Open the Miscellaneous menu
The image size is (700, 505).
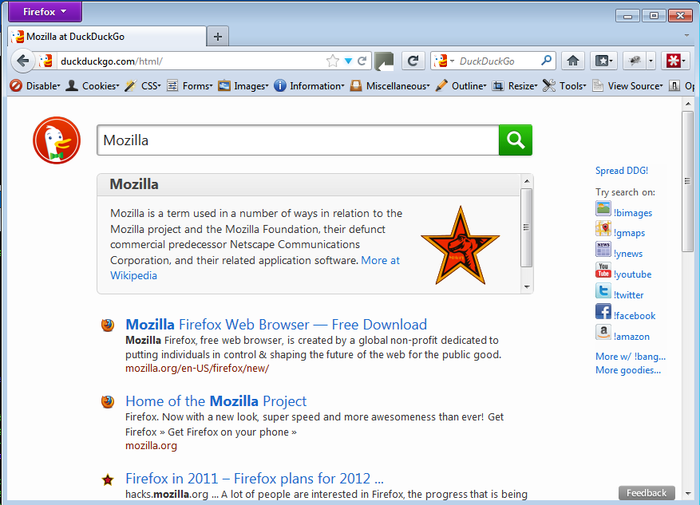click(x=390, y=86)
